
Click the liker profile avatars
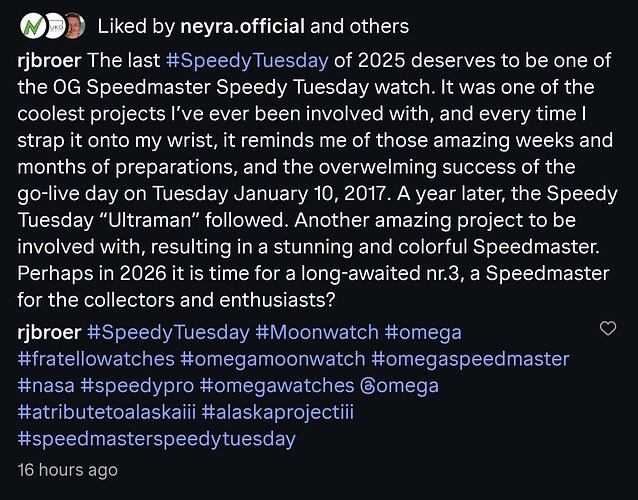pyautogui.click(x=48, y=24)
